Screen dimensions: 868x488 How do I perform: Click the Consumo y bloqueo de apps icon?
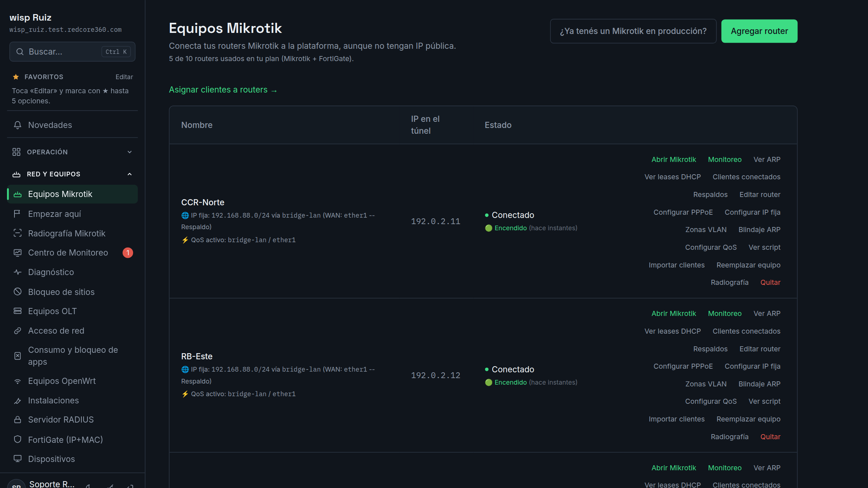pyautogui.click(x=17, y=356)
